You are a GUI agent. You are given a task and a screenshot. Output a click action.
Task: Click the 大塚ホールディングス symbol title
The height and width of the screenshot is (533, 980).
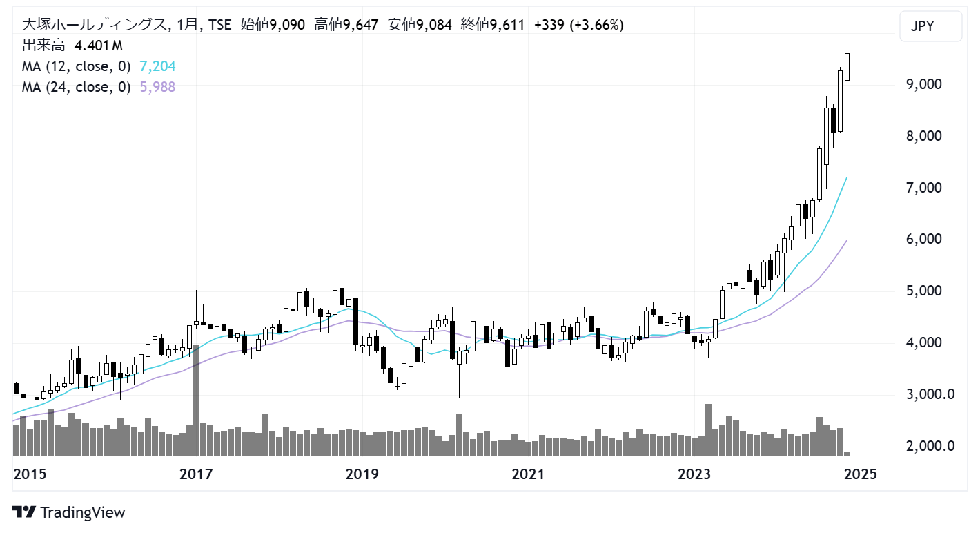click(94, 26)
